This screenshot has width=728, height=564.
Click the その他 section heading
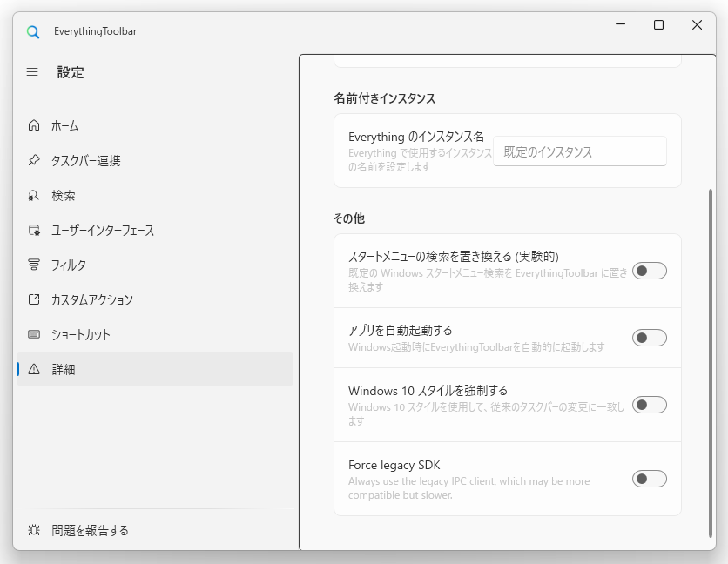pos(349,218)
